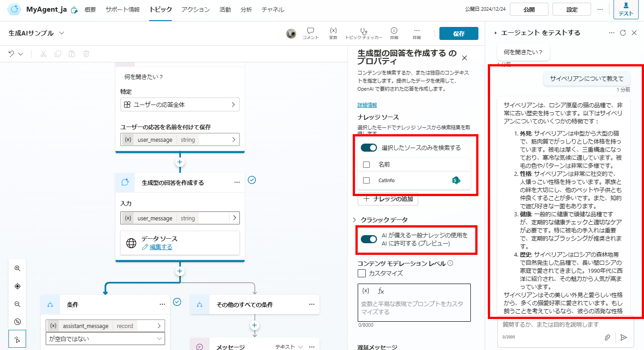Disable the 選択したソースのみを検索する toggle
The width and height of the screenshot is (644, 350).
(x=368, y=147)
